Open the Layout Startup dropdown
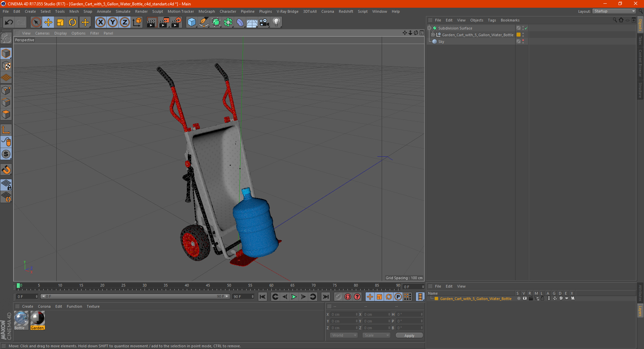 tap(614, 11)
